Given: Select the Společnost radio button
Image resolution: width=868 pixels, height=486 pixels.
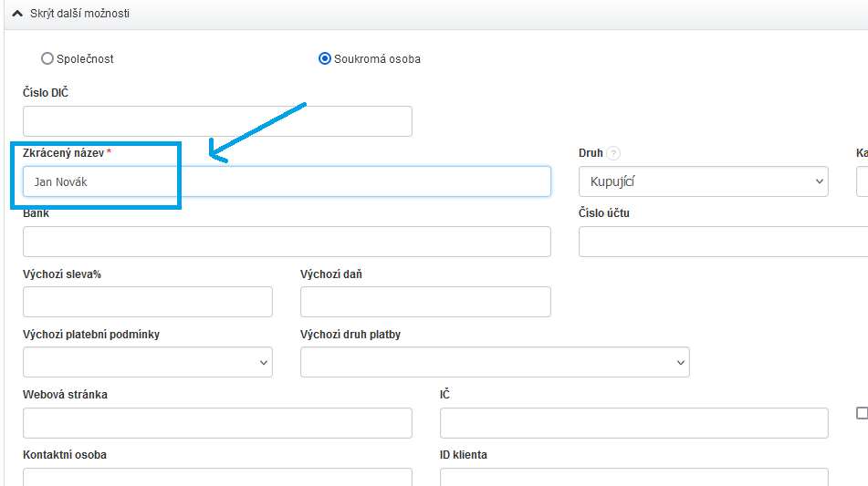Looking at the screenshot, I should 47,58.
